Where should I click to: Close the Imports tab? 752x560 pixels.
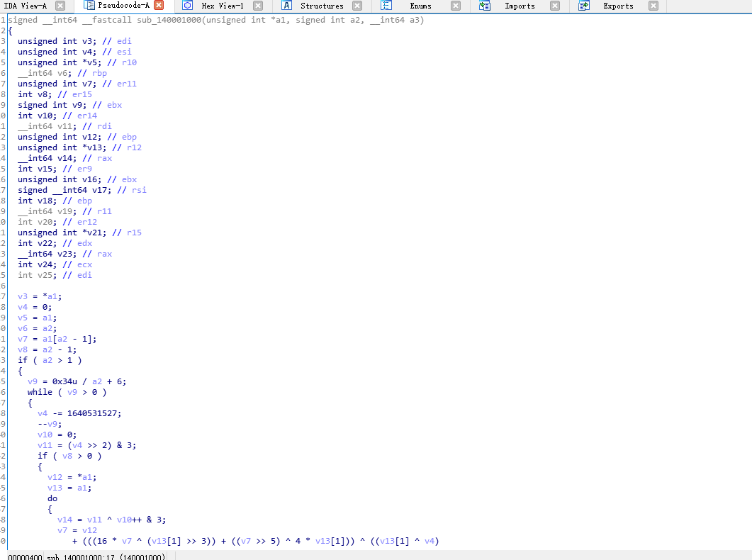tap(555, 6)
